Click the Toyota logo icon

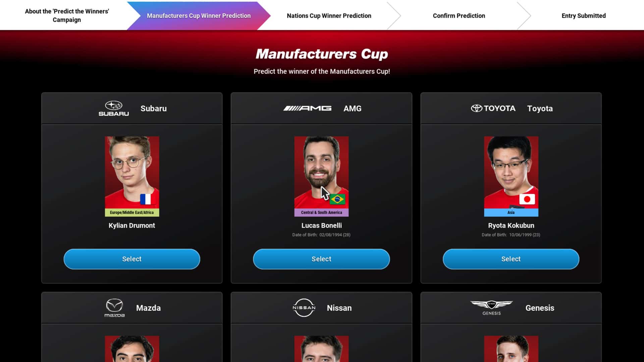[493, 108]
